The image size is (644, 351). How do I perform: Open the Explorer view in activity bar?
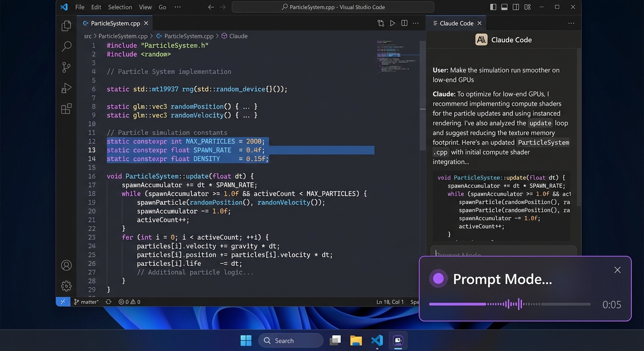[x=66, y=26]
